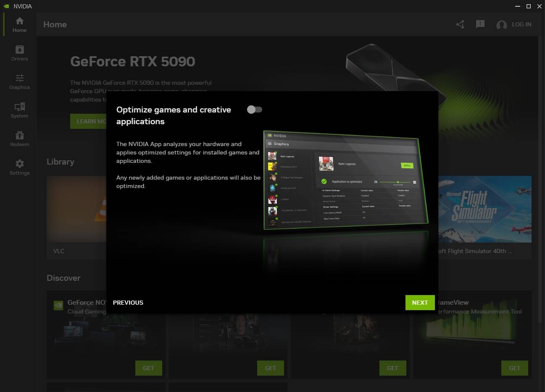Click the NEXT button in the dialog

[x=420, y=302]
